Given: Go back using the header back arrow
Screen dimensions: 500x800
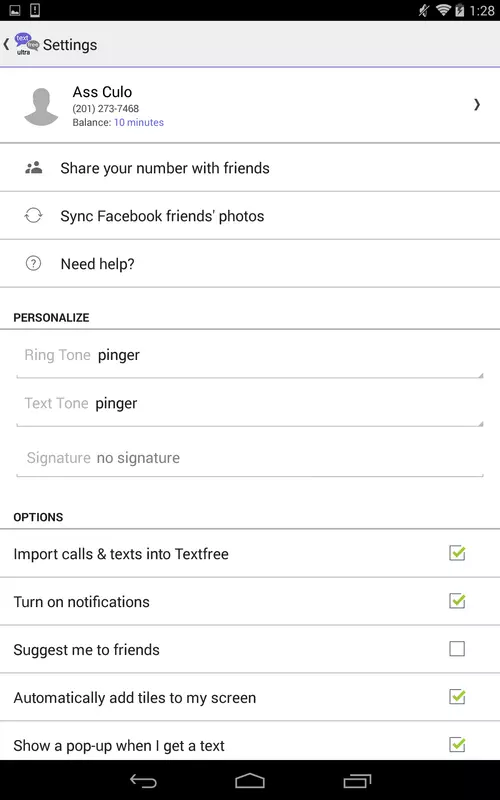Looking at the screenshot, I should (6, 44).
